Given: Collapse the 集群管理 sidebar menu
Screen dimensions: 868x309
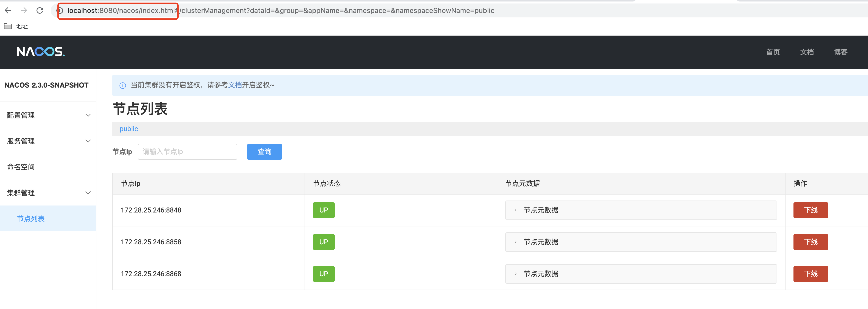Looking at the screenshot, I should coord(48,193).
